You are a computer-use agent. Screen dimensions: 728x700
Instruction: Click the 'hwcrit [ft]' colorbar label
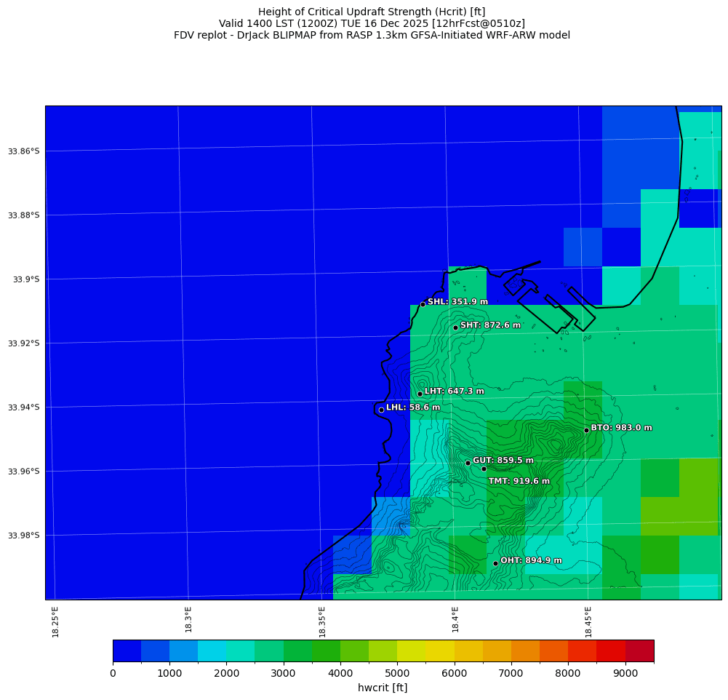[x=383, y=688]
